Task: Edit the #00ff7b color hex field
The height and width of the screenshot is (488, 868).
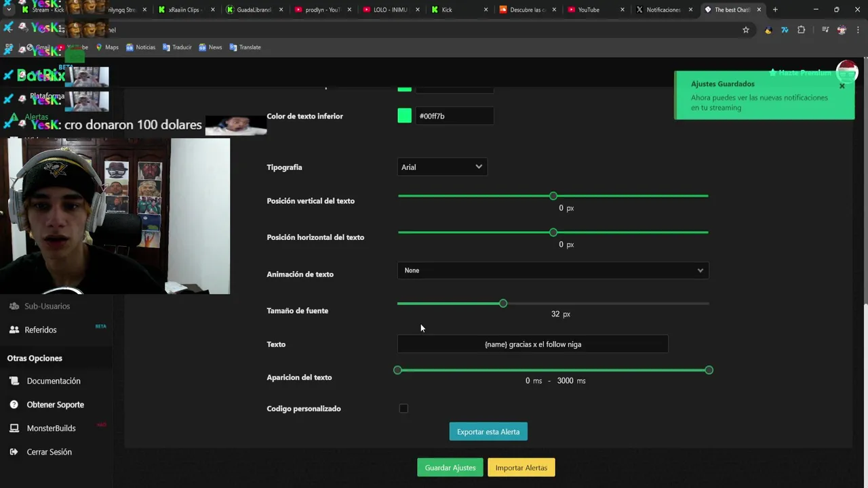Action: 454,116
